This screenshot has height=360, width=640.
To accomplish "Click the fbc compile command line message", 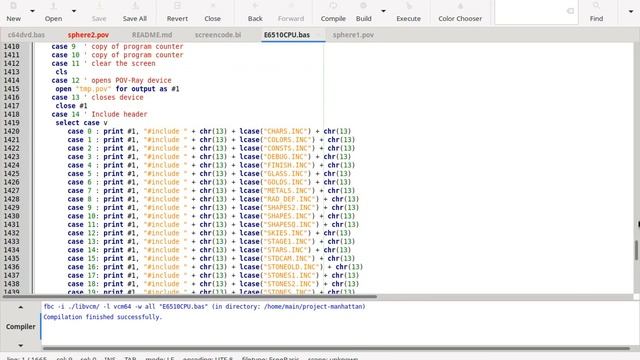I will pos(204,307).
